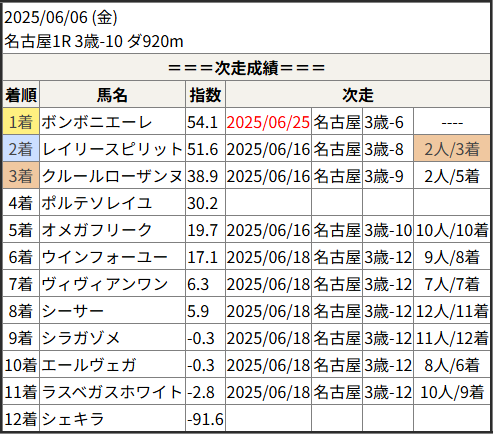
Task: Select horse name ボンボニエーレ
Action: [x=97, y=122]
